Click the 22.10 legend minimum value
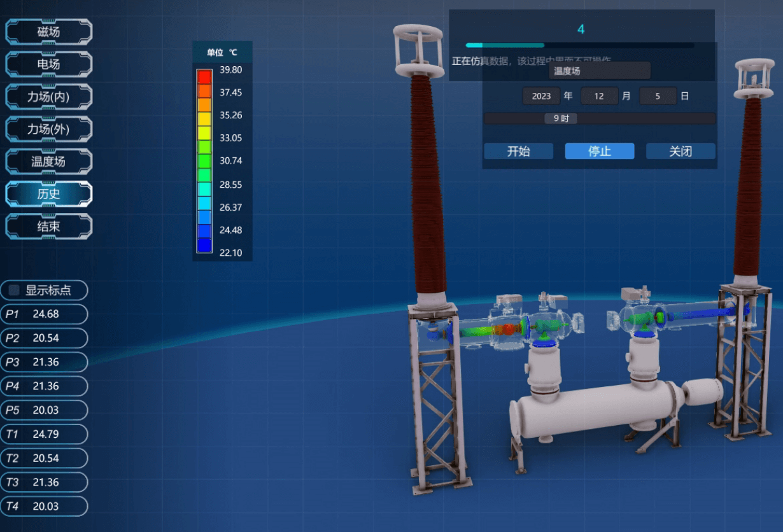Viewport: 783px width, 532px height. pyautogui.click(x=231, y=253)
